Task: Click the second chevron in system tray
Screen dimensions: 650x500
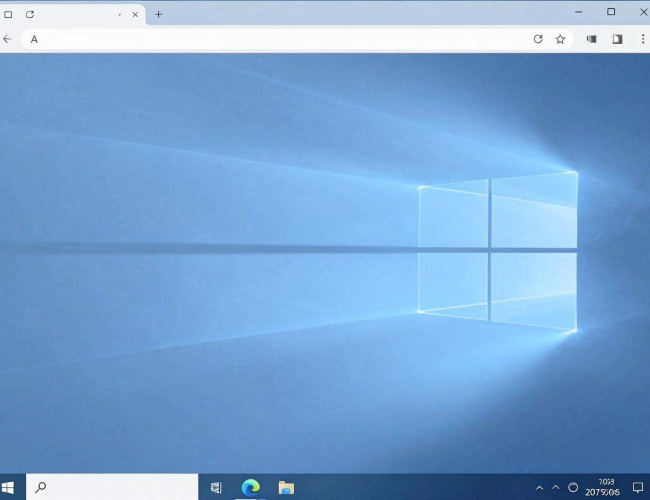Action: click(x=555, y=488)
